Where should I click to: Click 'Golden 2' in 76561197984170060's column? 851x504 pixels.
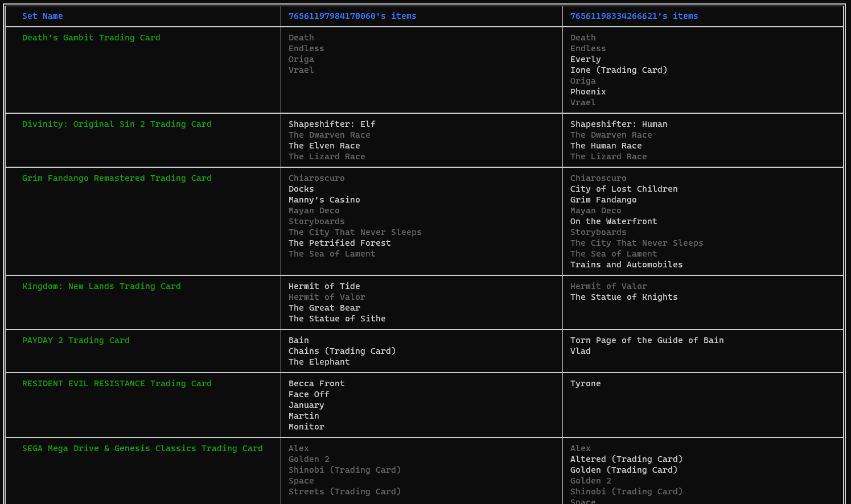(x=309, y=459)
